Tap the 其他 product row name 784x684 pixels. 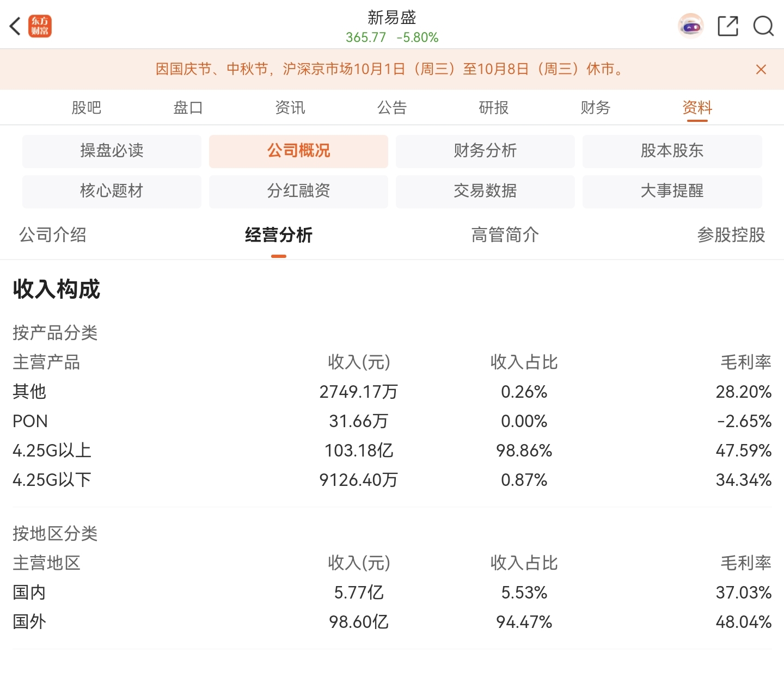29,392
